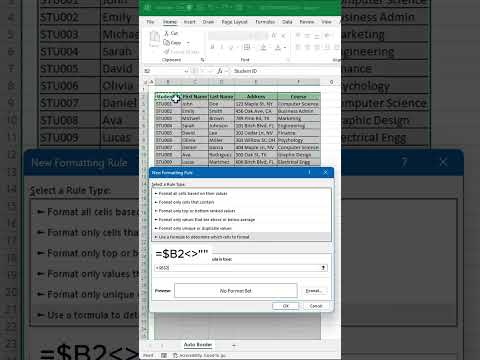
Task: Open the File ribbon tab
Action: 150,22
